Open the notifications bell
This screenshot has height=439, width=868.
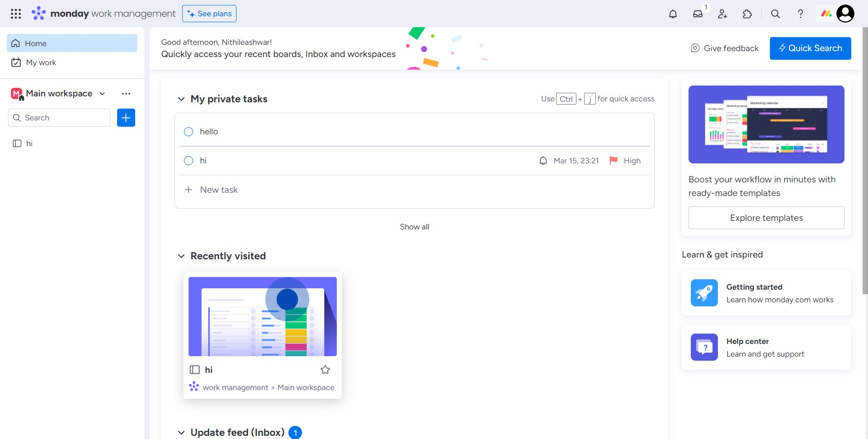(x=673, y=14)
